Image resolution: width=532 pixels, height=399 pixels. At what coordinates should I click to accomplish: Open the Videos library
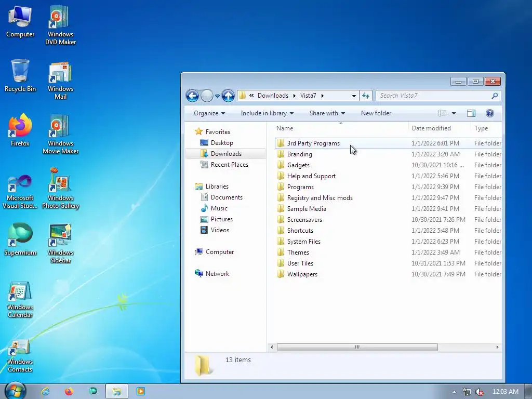point(220,230)
